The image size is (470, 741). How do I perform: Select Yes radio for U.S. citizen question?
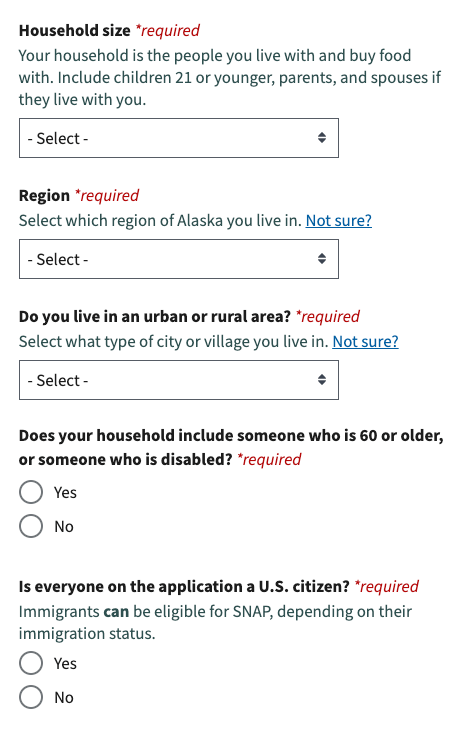coord(31,663)
